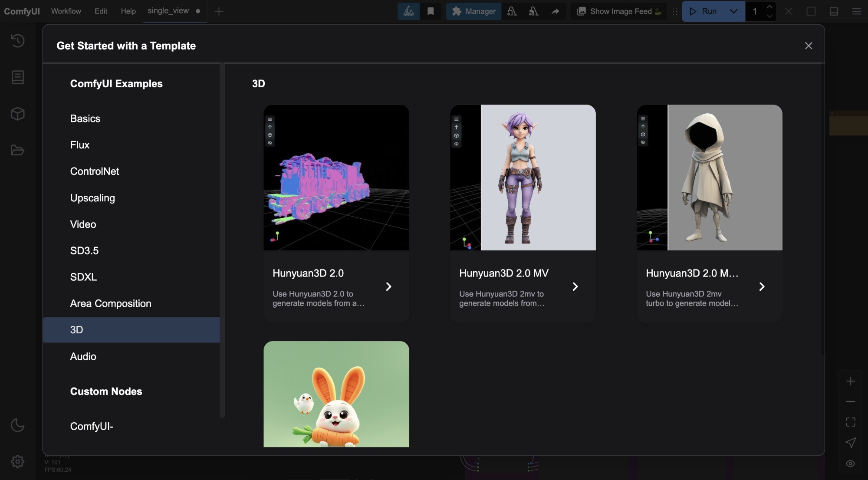The height and width of the screenshot is (480, 868).
Task: Open the node library sidebar icon
Action: [17, 77]
